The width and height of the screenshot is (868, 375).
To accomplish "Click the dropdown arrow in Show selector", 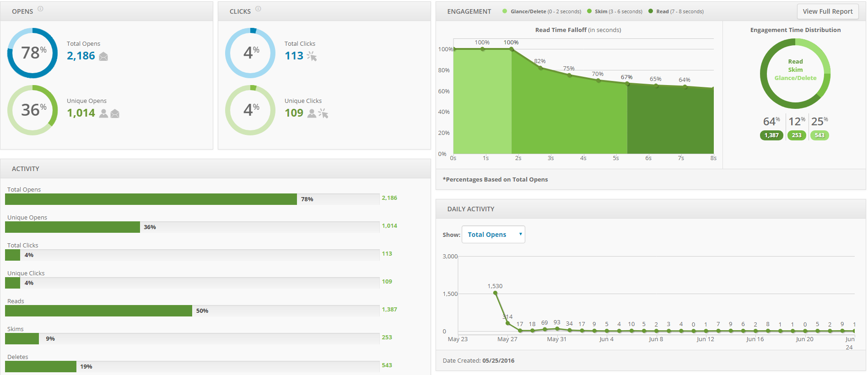I will click(x=520, y=234).
